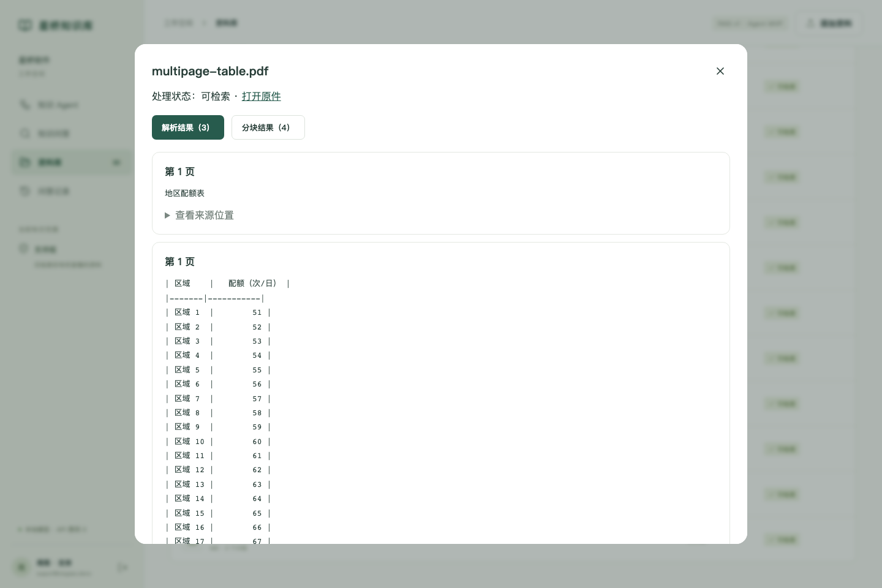Select the row 区域 10 with quota 60
Image resolution: width=882 pixels, height=588 pixels.
(218, 442)
